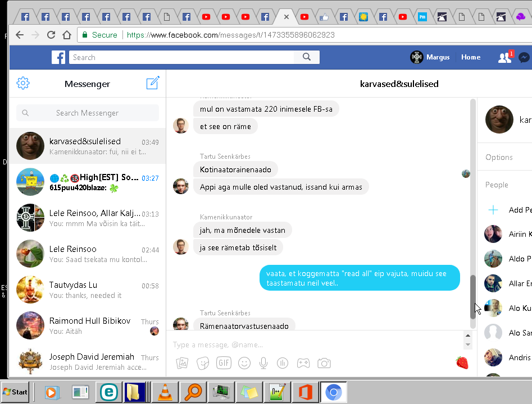Click seen-by avatar beside Kotinaatorainenaado
This screenshot has width=532, height=404.
tap(466, 173)
